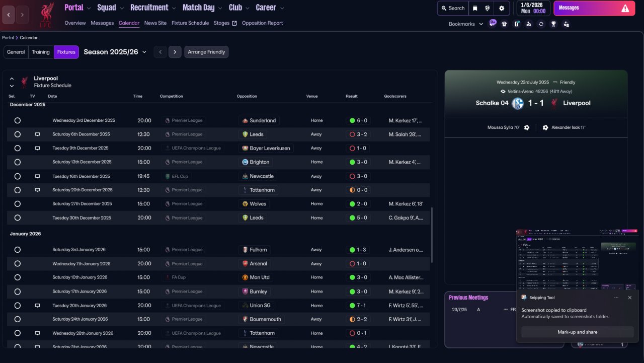Open the shirt squad bookmark icon

coord(504,24)
